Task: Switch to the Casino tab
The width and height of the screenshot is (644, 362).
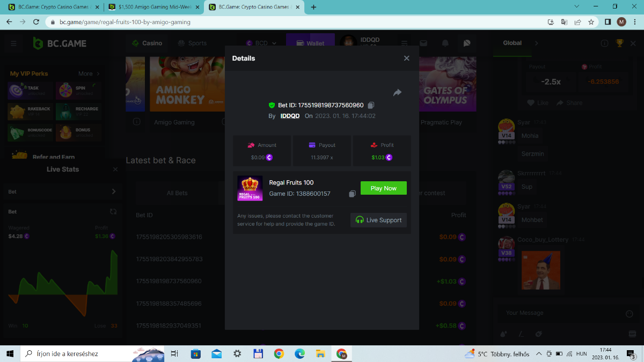Action: point(147,43)
